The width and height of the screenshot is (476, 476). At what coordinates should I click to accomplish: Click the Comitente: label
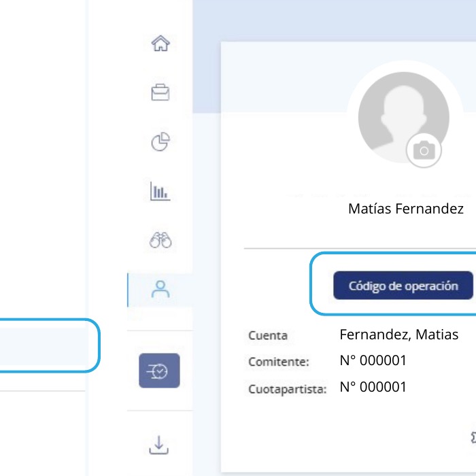[x=279, y=362]
